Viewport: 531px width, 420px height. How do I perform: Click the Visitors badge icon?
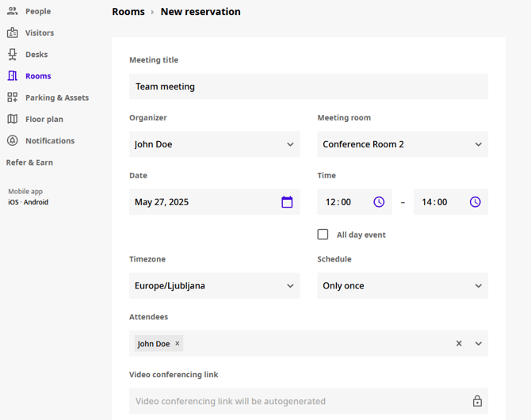(x=13, y=32)
